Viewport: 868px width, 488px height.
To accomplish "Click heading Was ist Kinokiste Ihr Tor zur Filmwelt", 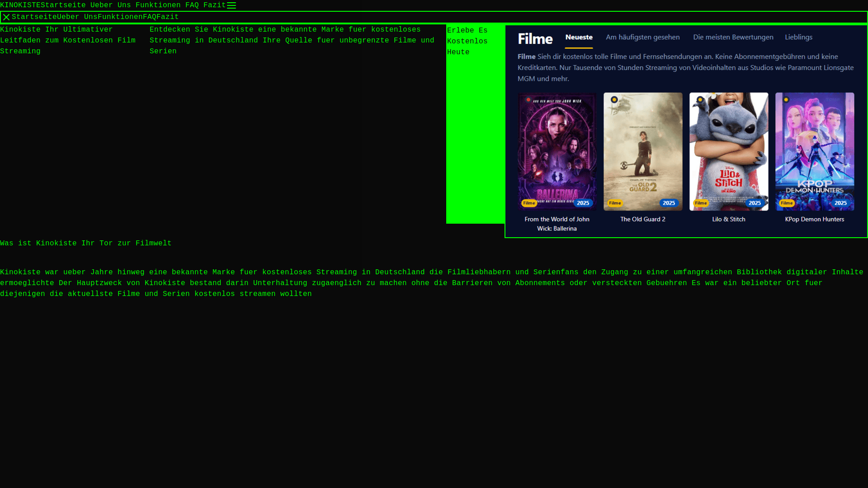I will pos(86,244).
